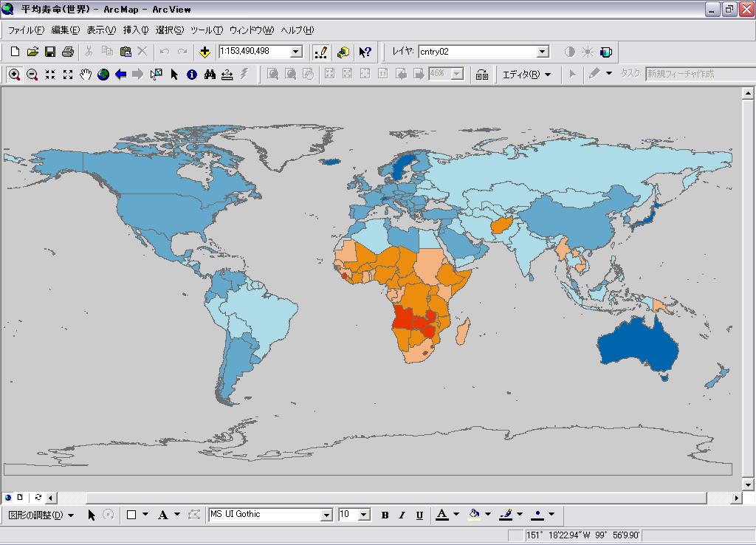
Task: Open the ファイル(F) menu
Action: [26, 30]
